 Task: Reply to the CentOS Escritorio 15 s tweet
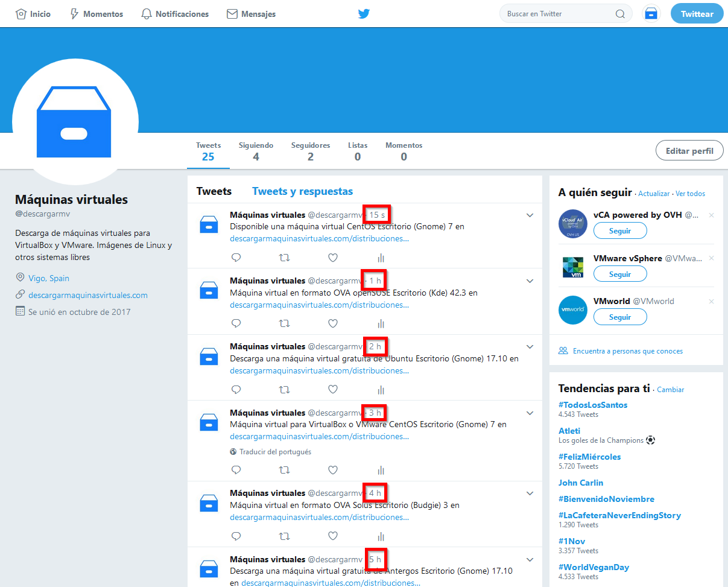click(x=236, y=258)
